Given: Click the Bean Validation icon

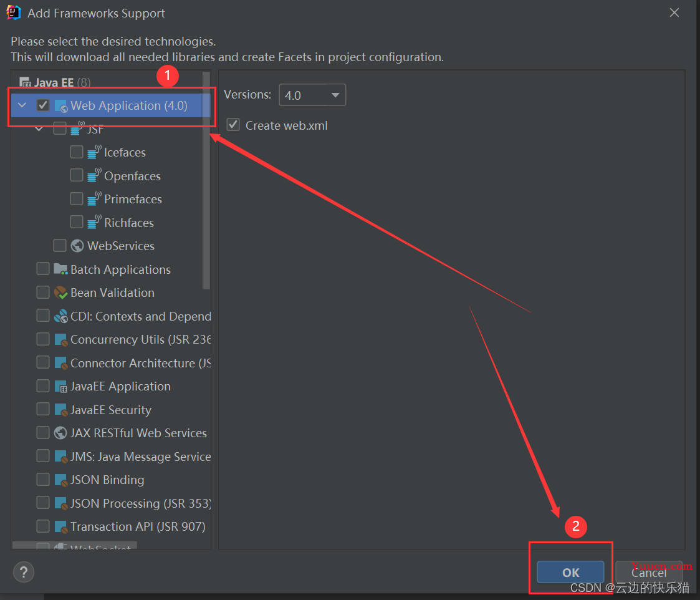Looking at the screenshot, I should (x=60, y=293).
